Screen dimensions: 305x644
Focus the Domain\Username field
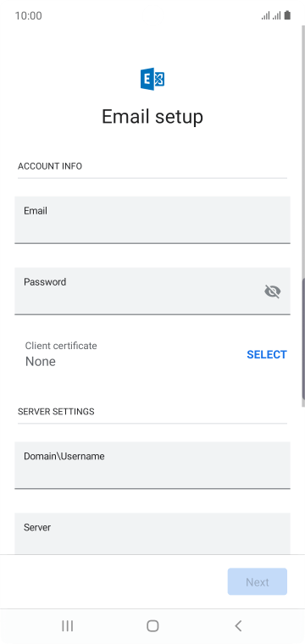tap(152, 465)
